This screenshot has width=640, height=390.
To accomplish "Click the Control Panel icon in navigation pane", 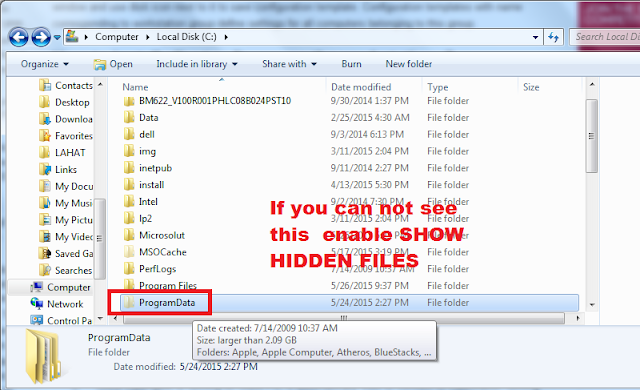I will click(x=36, y=320).
